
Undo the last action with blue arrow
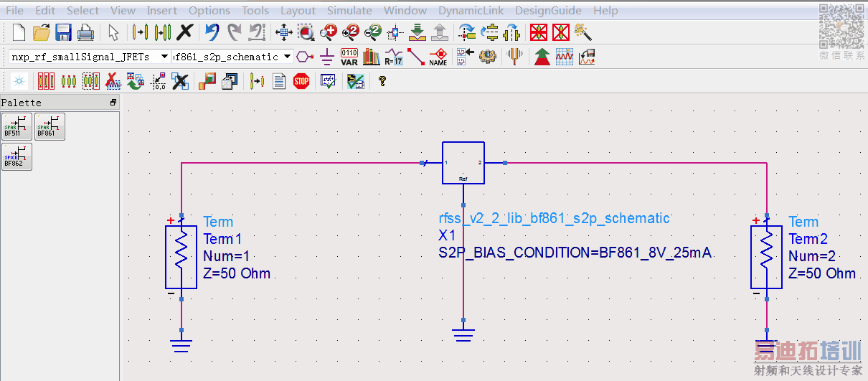tap(212, 32)
